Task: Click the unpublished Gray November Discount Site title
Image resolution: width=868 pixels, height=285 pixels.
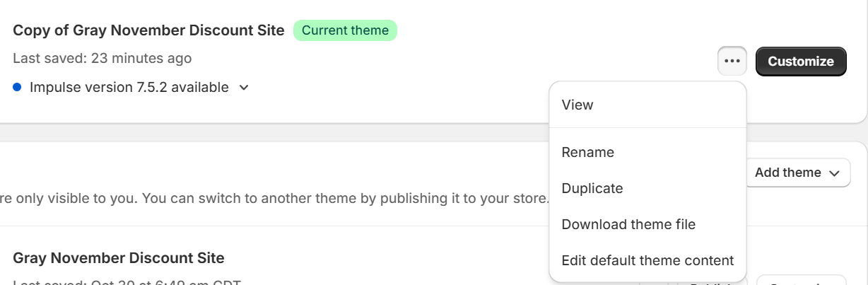Action: pyautogui.click(x=119, y=258)
